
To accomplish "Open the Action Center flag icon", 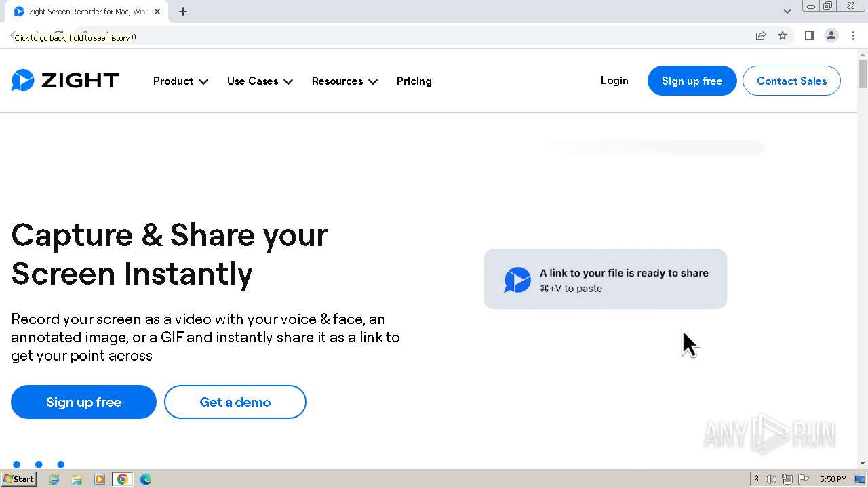I will click(804, 479).
